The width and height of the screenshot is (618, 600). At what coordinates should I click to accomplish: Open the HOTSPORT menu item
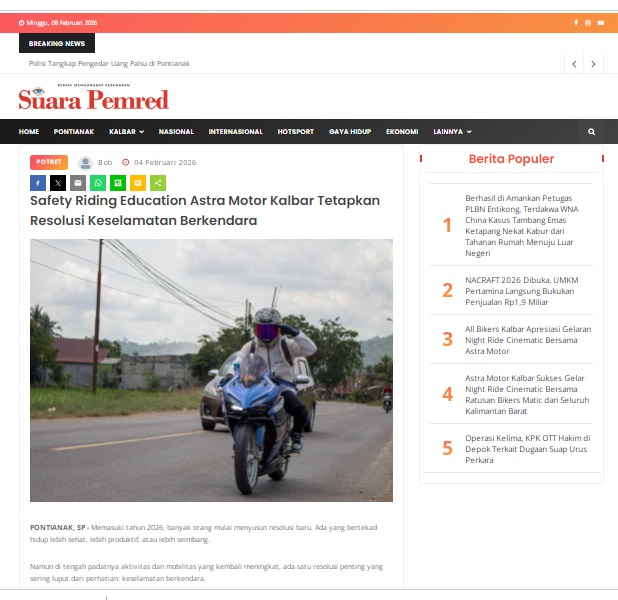pos(296,132)
